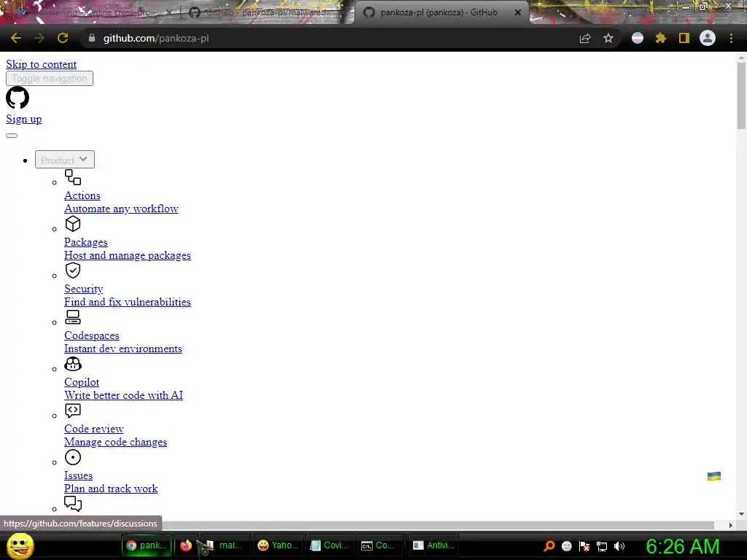This screenshot has width=747, height=560.
Task: Open the Codespaces link
Action: coord(92,335)
